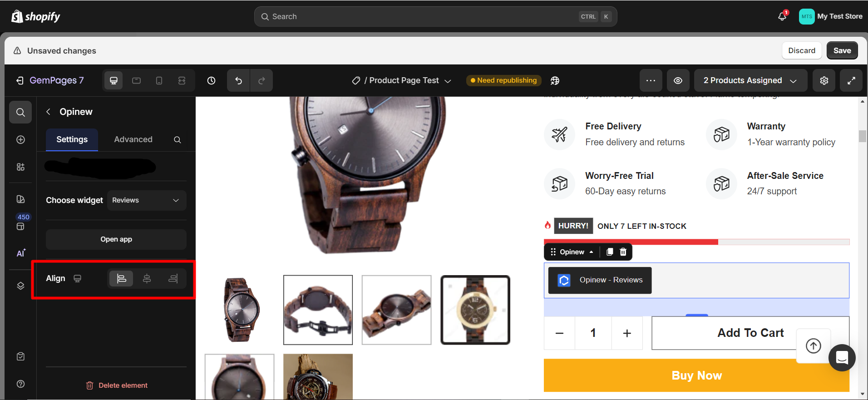Open the version history clock icon
Screen dimensions: 868x400
tap(211, 80)
